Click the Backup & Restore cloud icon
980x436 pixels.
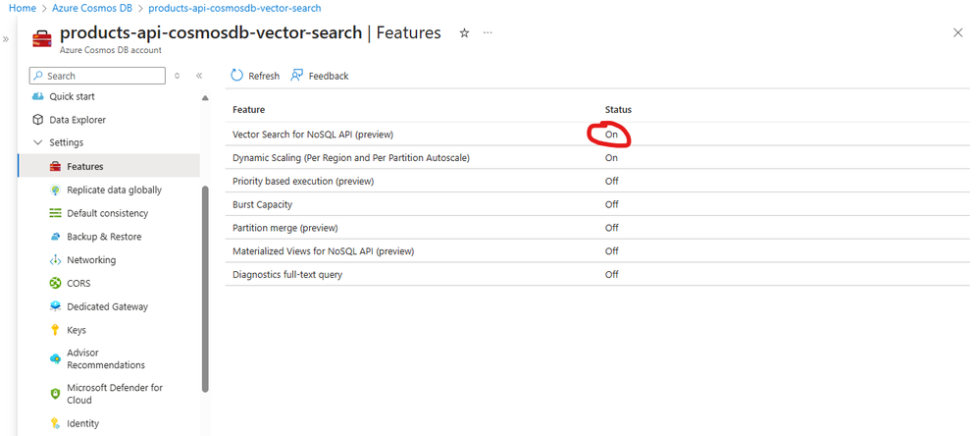pos(55,237)
